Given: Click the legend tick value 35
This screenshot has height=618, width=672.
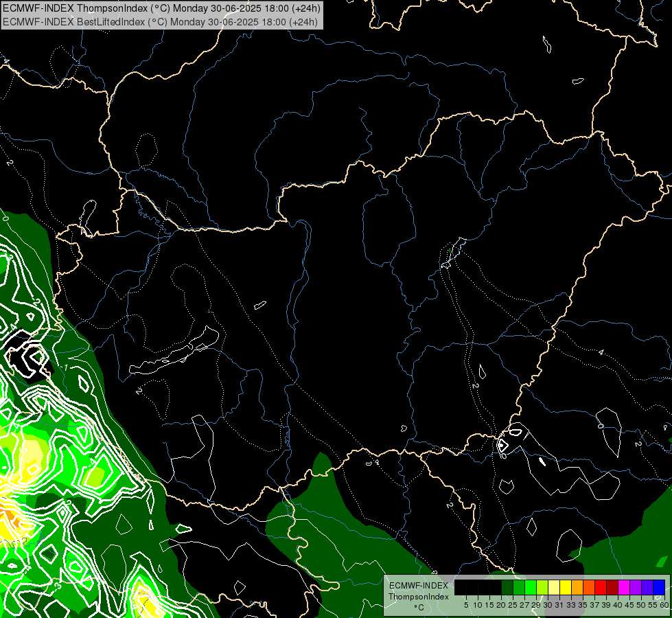Looking at the screenshot, I should (x=583, y=605).
